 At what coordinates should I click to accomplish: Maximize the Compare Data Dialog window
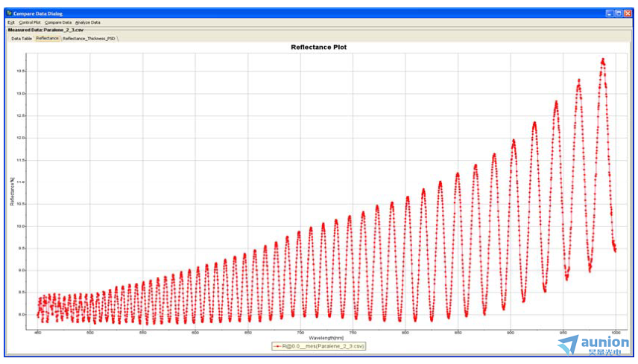pyautogui.click(x=619, y=13)
